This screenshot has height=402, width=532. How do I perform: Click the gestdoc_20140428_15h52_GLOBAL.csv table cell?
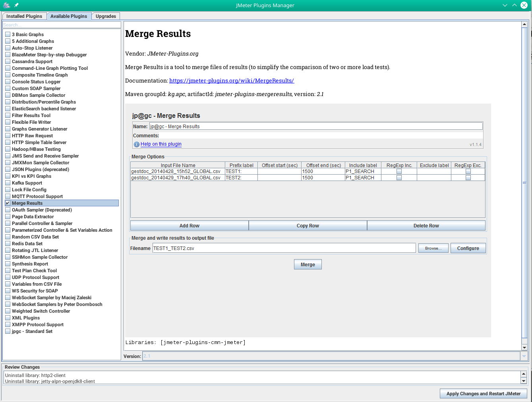[x=178, y=171]
